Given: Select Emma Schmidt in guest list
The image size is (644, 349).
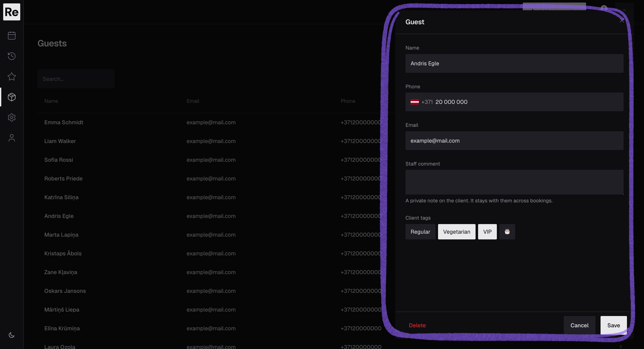Looking at the screenshot, I should tap(64, 123).
